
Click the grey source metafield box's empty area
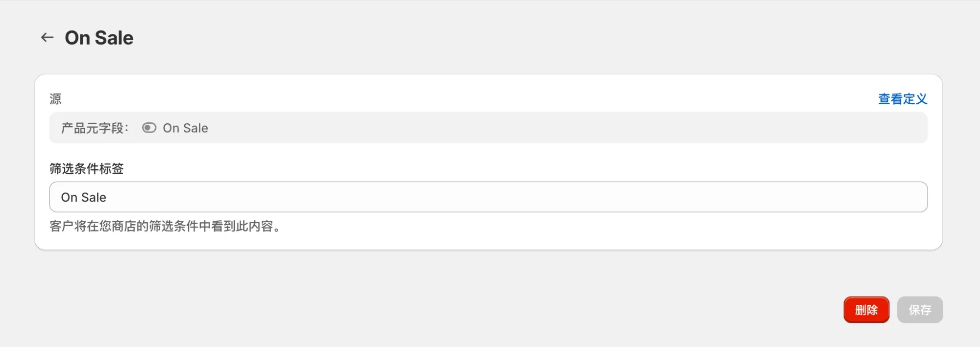pos(539,128)
